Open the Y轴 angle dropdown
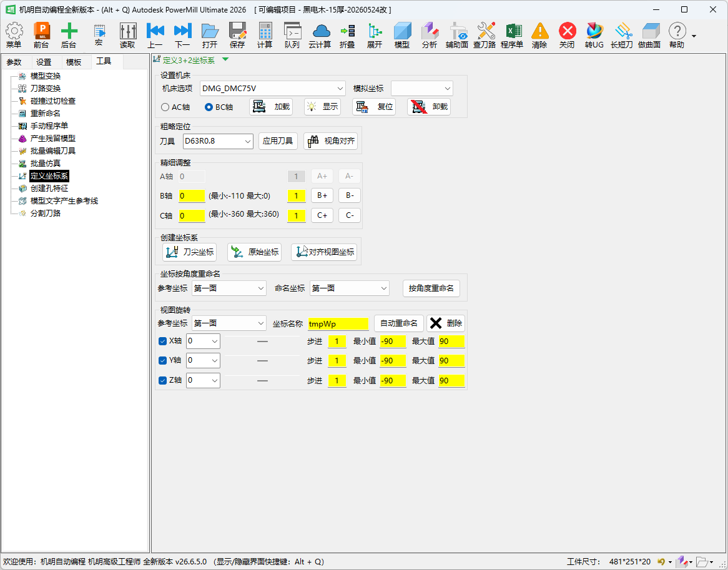This screenshot has height=570, width=728. tap(203, 361)
